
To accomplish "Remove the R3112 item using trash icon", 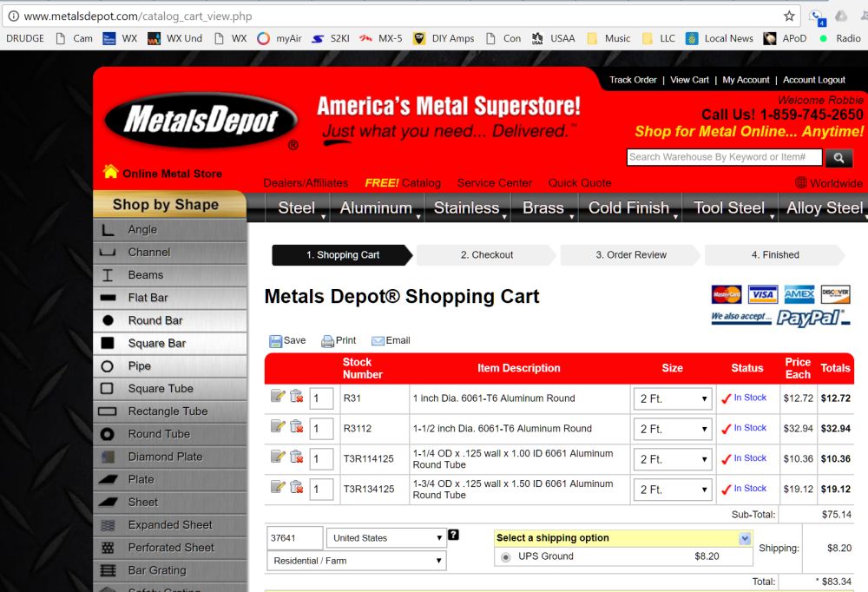I will (x=296, y=426).
